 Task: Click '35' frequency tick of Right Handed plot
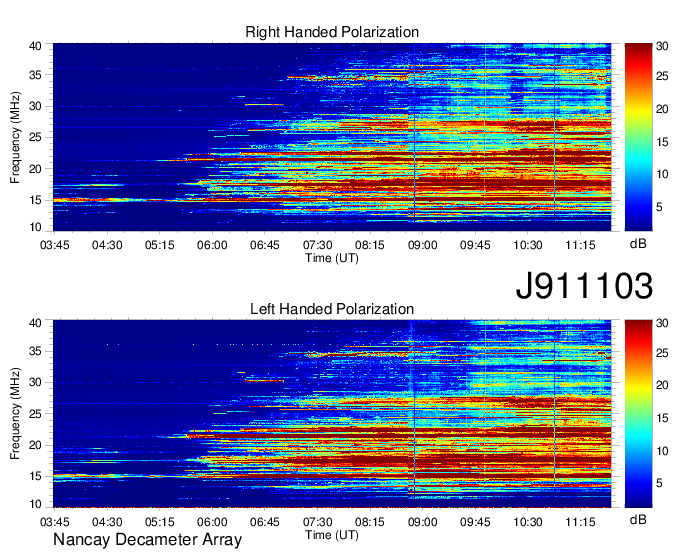click(36, 75)
